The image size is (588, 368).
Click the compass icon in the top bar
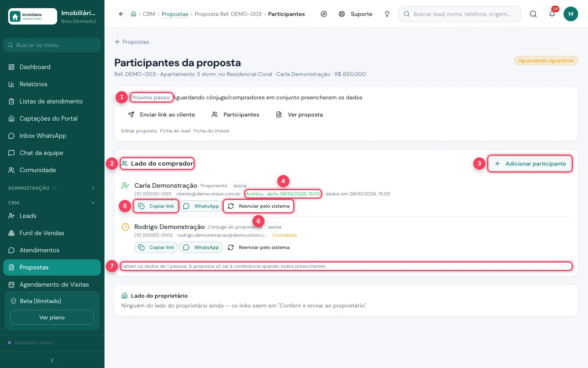click(324, 14)
